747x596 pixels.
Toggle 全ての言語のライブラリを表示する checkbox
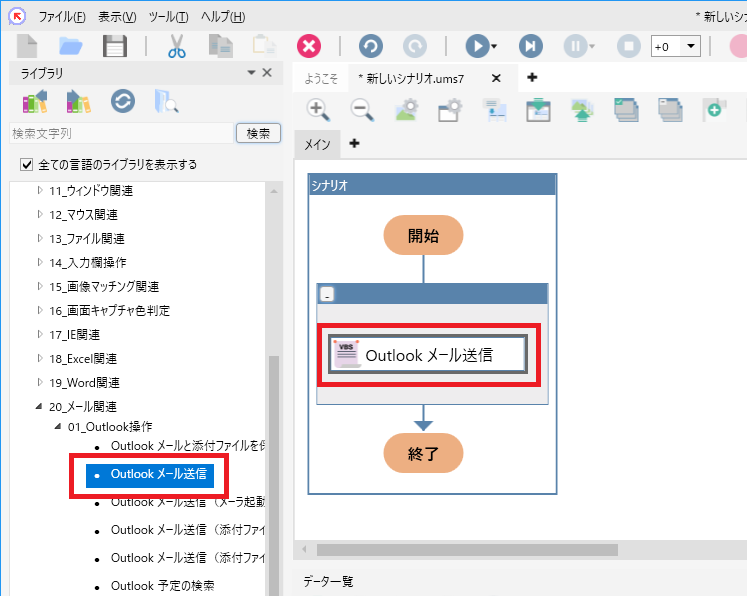(26, 165)
